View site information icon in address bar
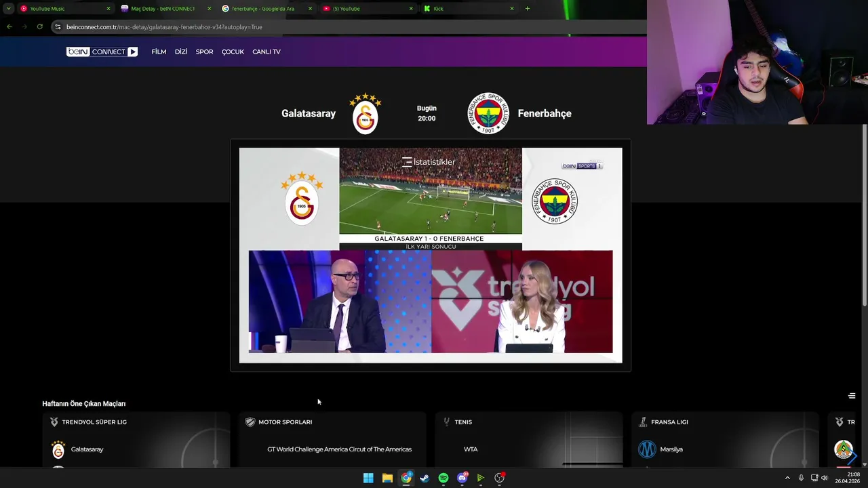 click(x=58, y=26)
